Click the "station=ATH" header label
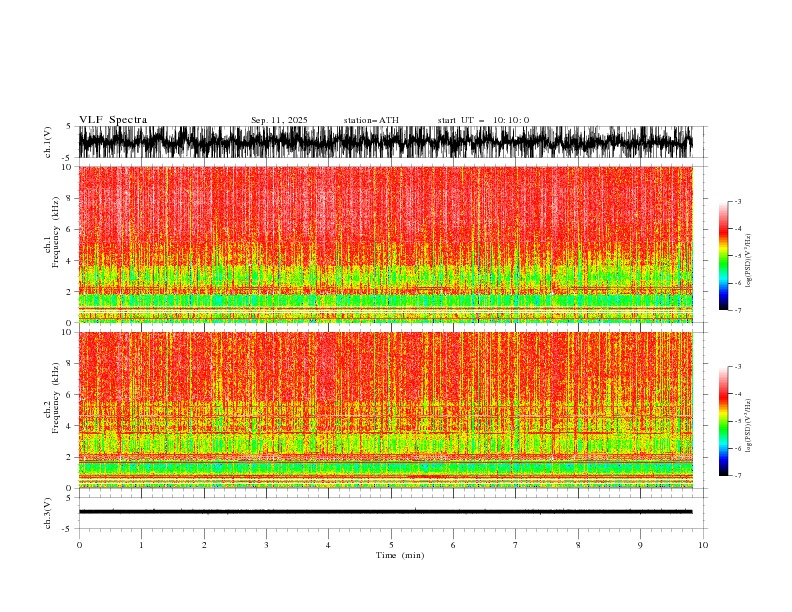This screenshot has height=612, width=792. tap(371, 120)
